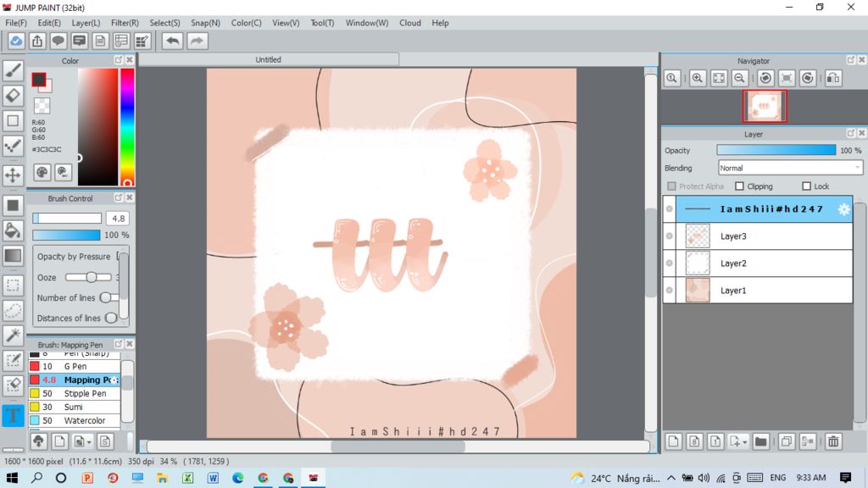Select the transparent color swatch
Viewport: 868px width, 488px height.
pos(42,105)
